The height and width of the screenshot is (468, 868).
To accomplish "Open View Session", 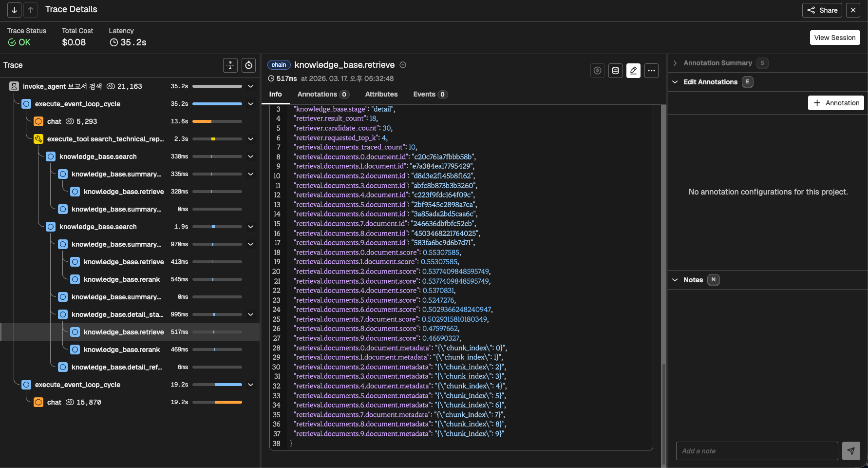I will [x=835, y=38].
